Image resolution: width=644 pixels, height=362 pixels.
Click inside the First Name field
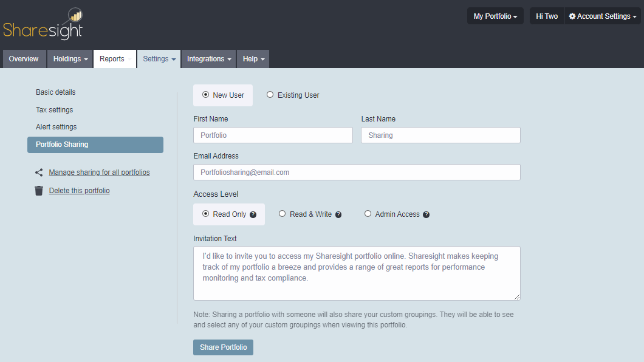click(272, 135)
